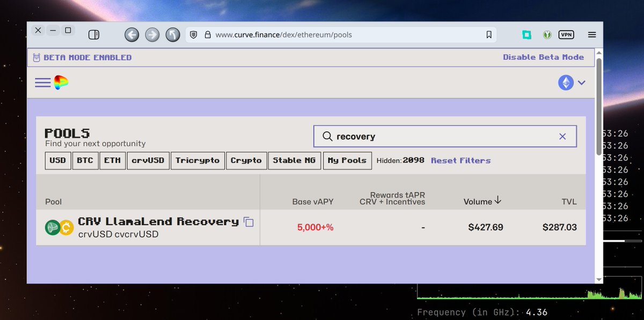Click the 5,000+% base vAPY value
The height and width of the screenshot is (320, 644).
[x=316, y=227]
